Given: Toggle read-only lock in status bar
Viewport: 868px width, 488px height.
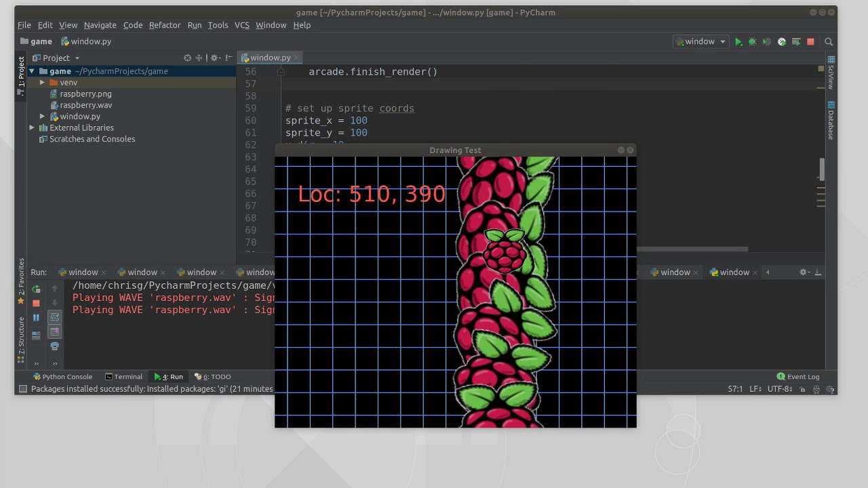Looking at the screenshot, I should click(803, 389).
